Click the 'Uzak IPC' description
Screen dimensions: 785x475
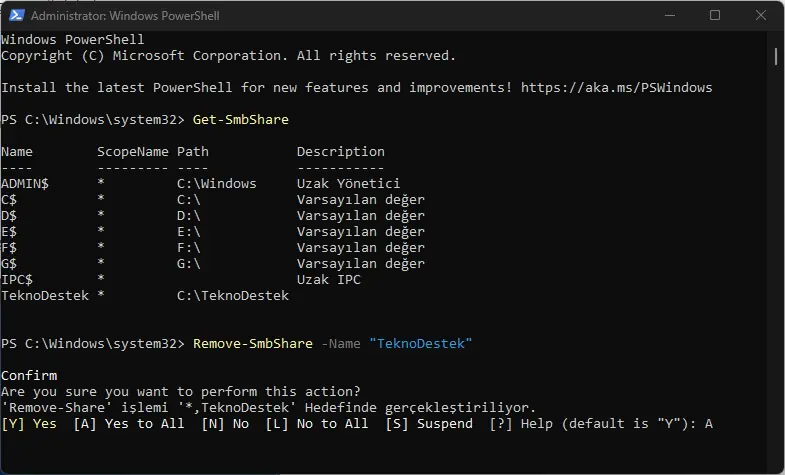[329, 280]
